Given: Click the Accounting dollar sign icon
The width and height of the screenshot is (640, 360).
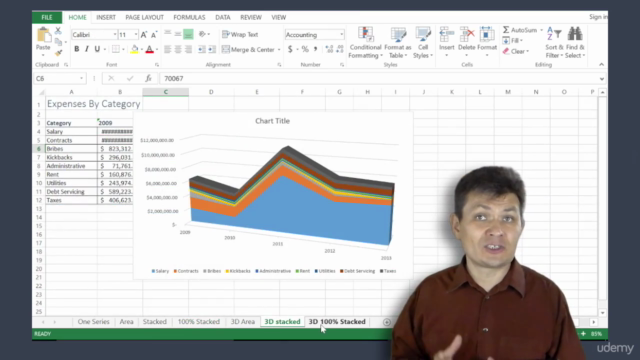Looking at the screenshot, I should click(x=290, y=49).
